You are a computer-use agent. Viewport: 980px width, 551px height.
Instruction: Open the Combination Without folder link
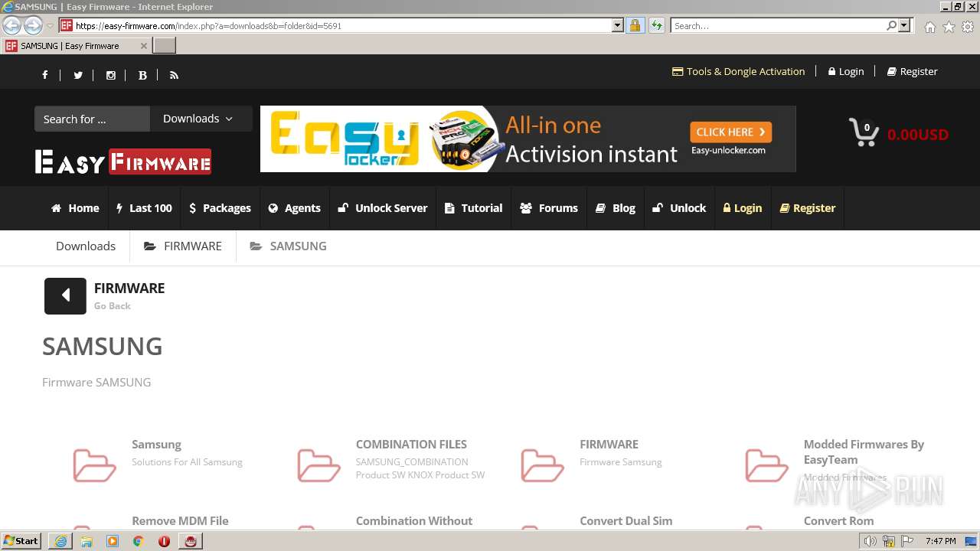[x=414, y=520]
